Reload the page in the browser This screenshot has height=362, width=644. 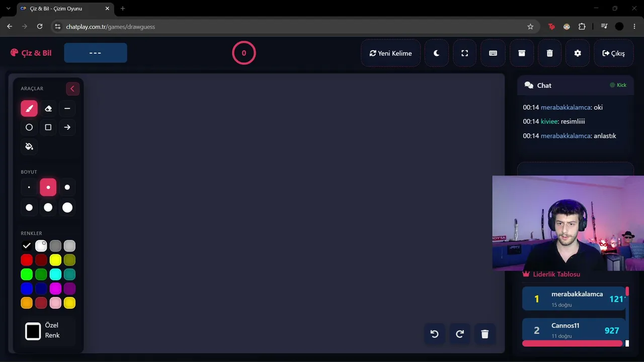point(40,27)
